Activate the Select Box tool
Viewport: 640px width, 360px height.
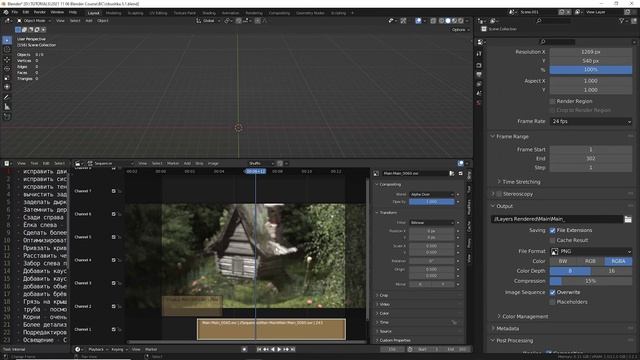(7, 40)
